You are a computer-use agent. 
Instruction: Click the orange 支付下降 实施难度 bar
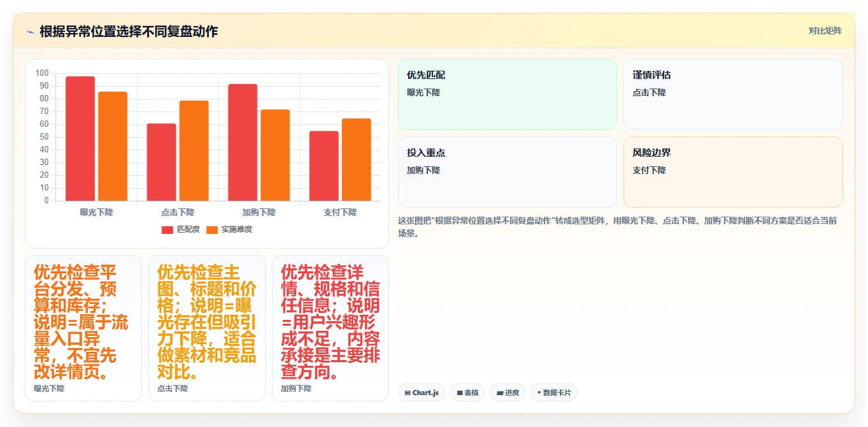pyautogui.click(x=357, y=160)
